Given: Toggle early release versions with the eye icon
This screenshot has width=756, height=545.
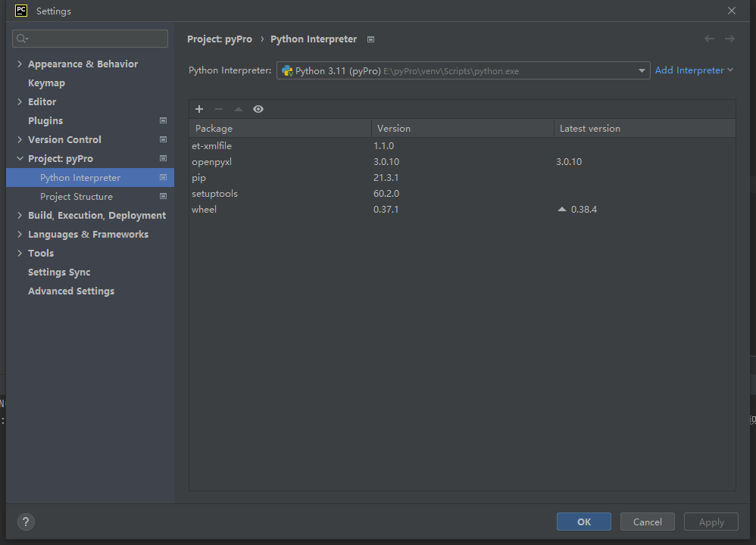Looking at the screenshot, I should pos(258,109).
